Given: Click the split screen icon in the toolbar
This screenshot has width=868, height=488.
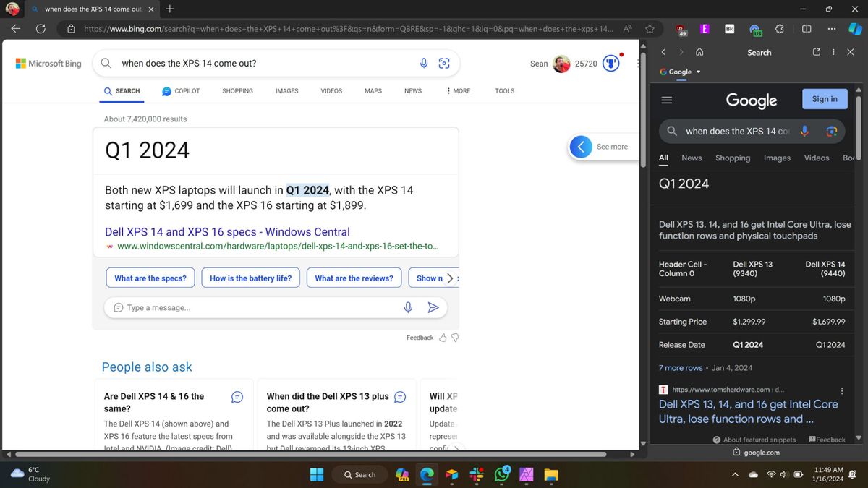Looking at the screenshot, I should 806,29.
